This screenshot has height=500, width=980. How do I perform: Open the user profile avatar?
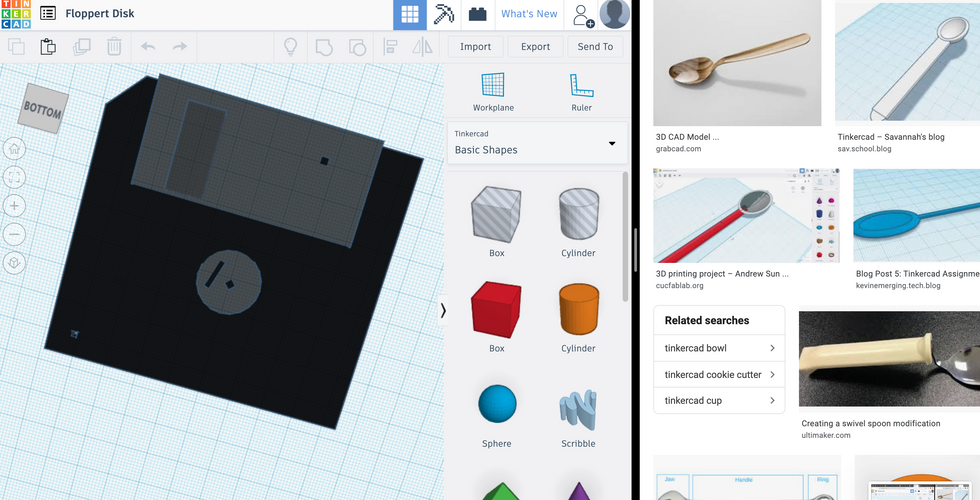coord(614,14)
